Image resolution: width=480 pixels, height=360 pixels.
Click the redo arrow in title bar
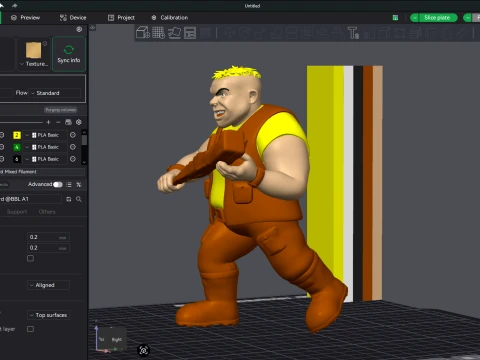pos(14,6)
